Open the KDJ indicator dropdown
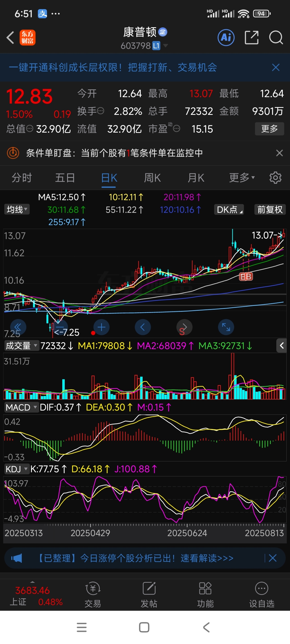 (x=17, y=469)
